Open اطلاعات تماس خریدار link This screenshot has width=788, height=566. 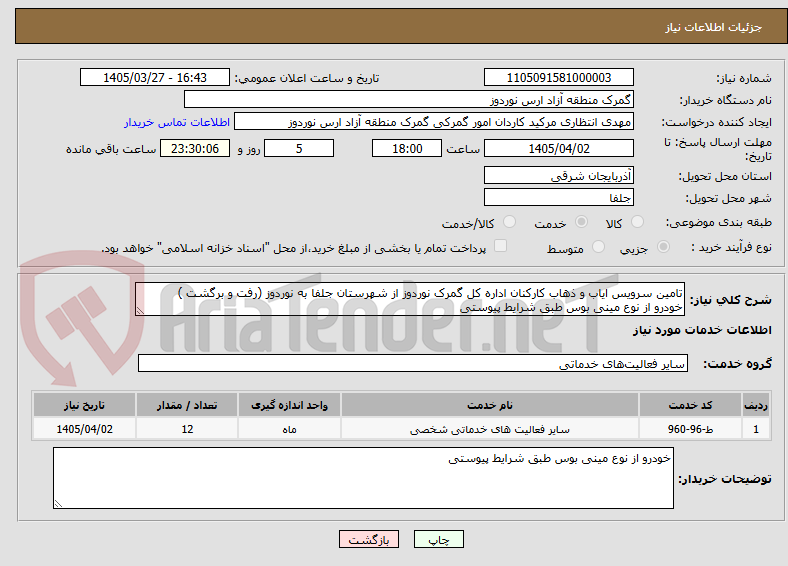coord(177,122)
